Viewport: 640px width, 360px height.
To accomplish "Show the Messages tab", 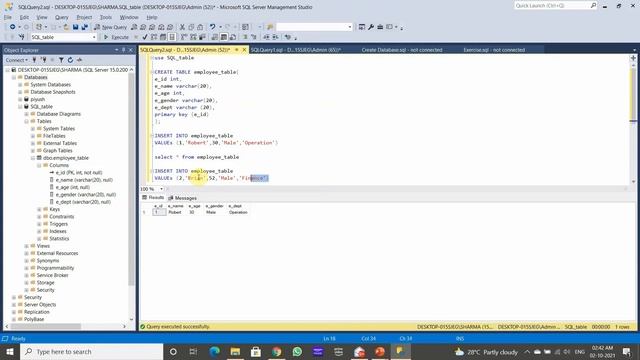I will tap(182, 198).
